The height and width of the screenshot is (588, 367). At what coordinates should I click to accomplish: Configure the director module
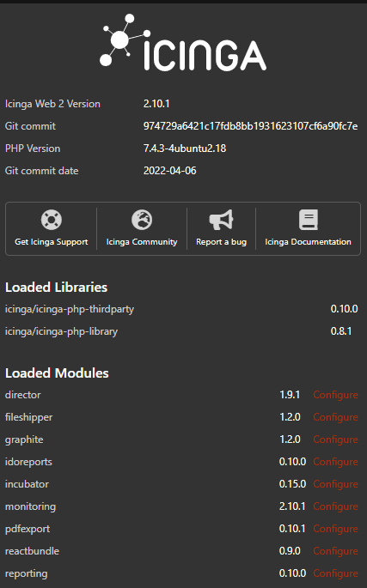tap(335, 395)
